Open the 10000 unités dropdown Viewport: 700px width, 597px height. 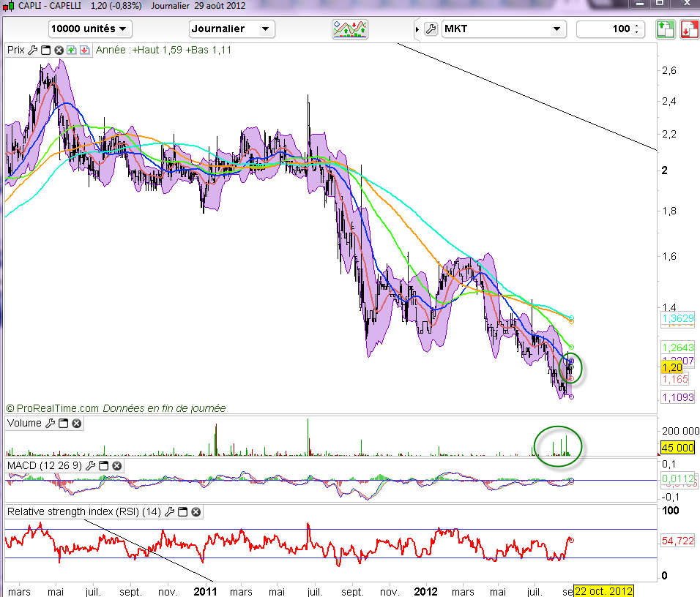click(x=90, y=29)
